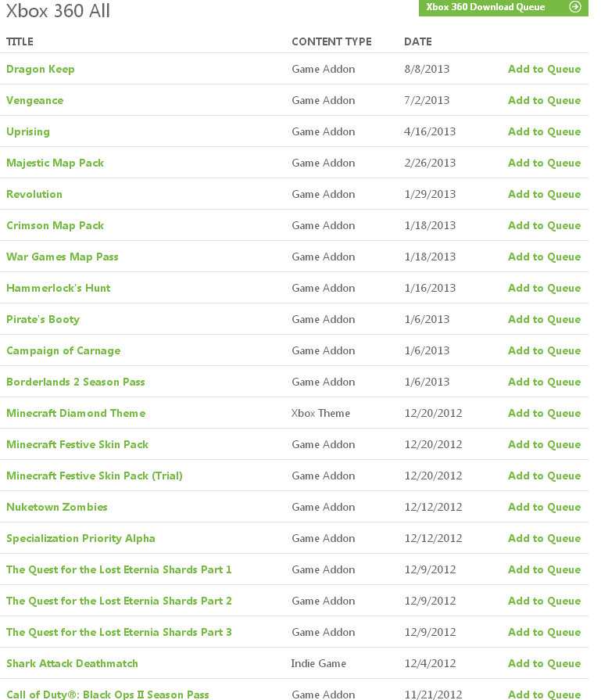
Task: Open Minecraft Festive Skin Pack (Trial) link
Action: pyautogui.click(x=94, y=476)
